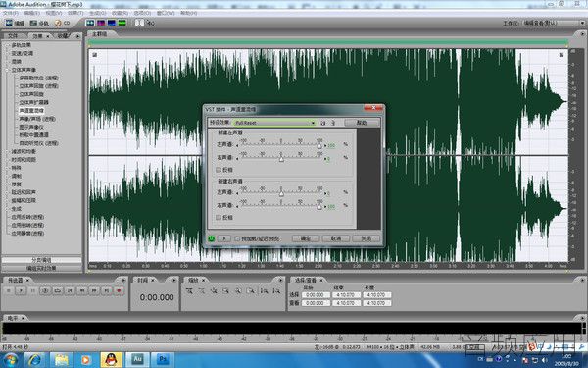The image size is (588, 368).
Task: Select the spectral frequency display icon
Action: tap(101, 23)
